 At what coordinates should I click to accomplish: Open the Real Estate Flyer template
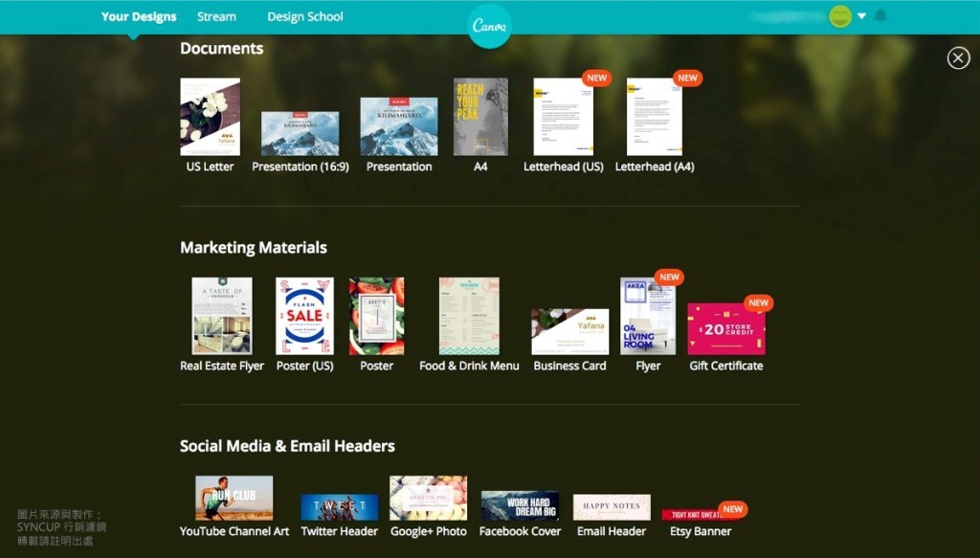[222, 316]
